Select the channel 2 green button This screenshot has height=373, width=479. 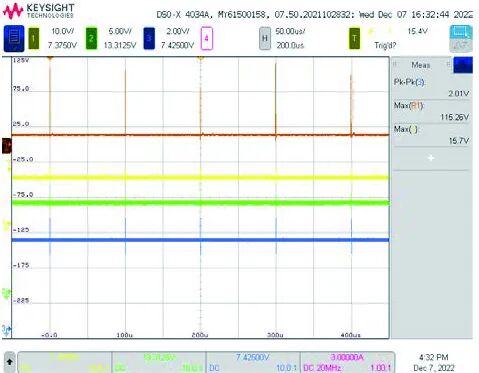pyautogui.click(x=91, y=39)
